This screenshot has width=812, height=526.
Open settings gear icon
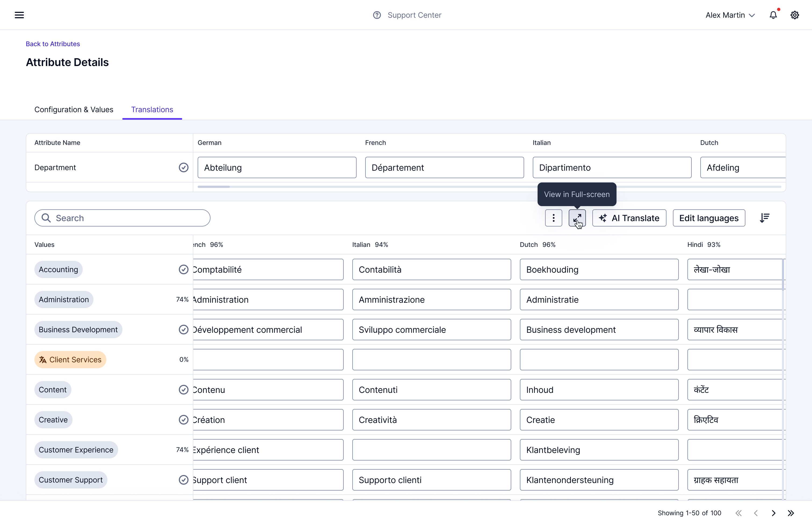coord(795,15)
